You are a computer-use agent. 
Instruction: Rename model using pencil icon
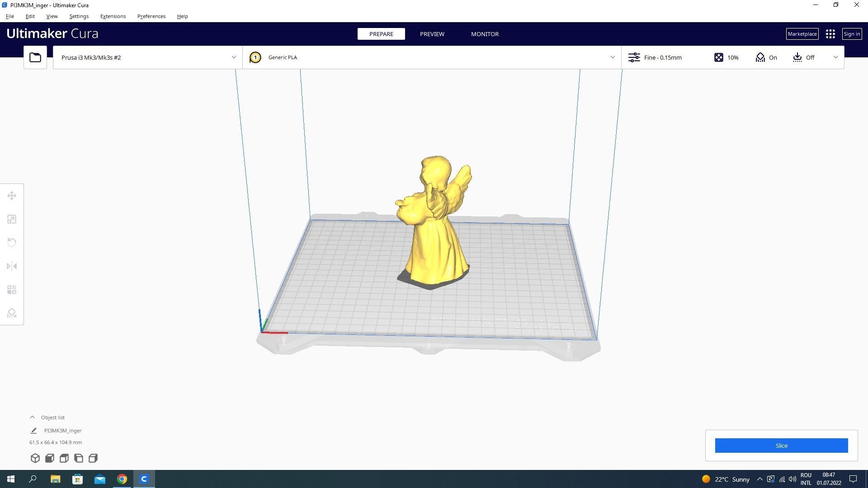tap(33, 431)
